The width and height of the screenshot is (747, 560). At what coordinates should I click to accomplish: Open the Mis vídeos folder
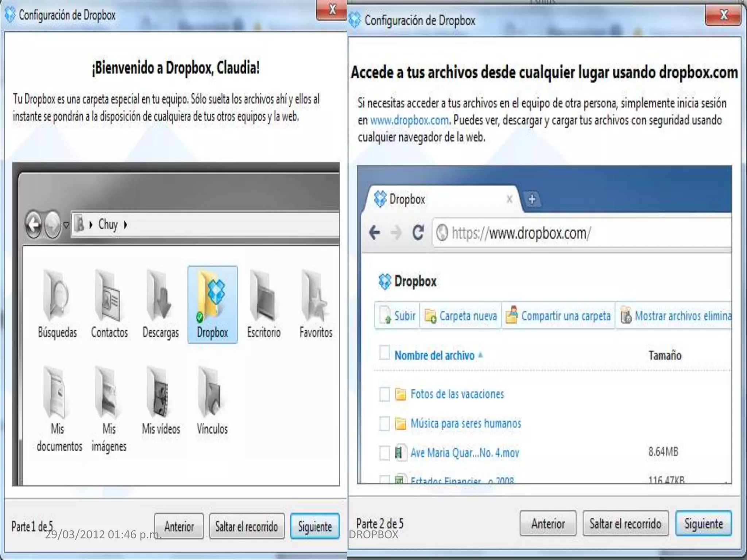click(161, 401)
